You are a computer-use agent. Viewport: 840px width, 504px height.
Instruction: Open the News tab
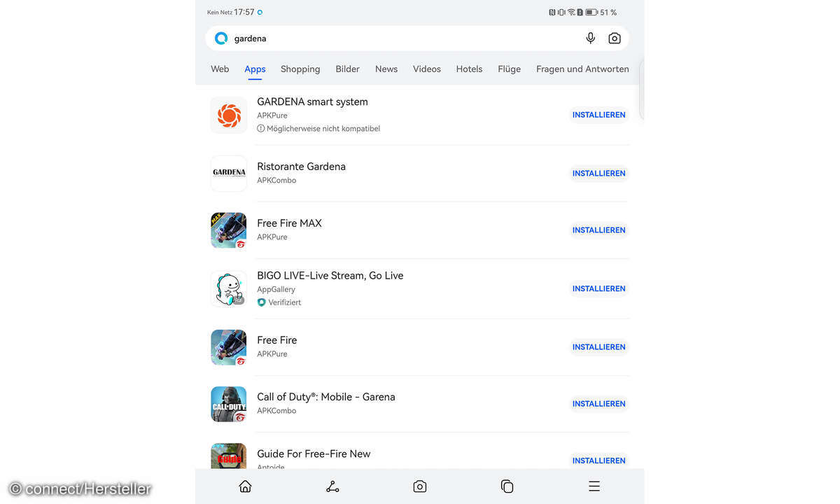coord(386,69)
